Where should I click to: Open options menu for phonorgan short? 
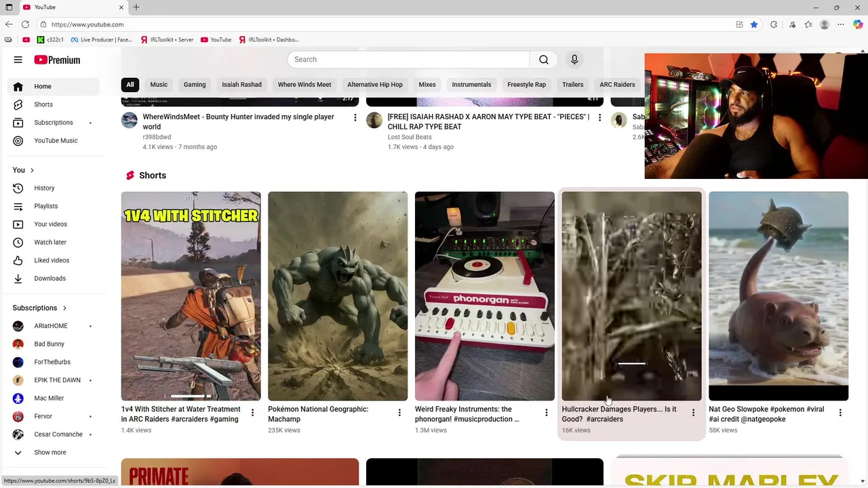(547, 413)
